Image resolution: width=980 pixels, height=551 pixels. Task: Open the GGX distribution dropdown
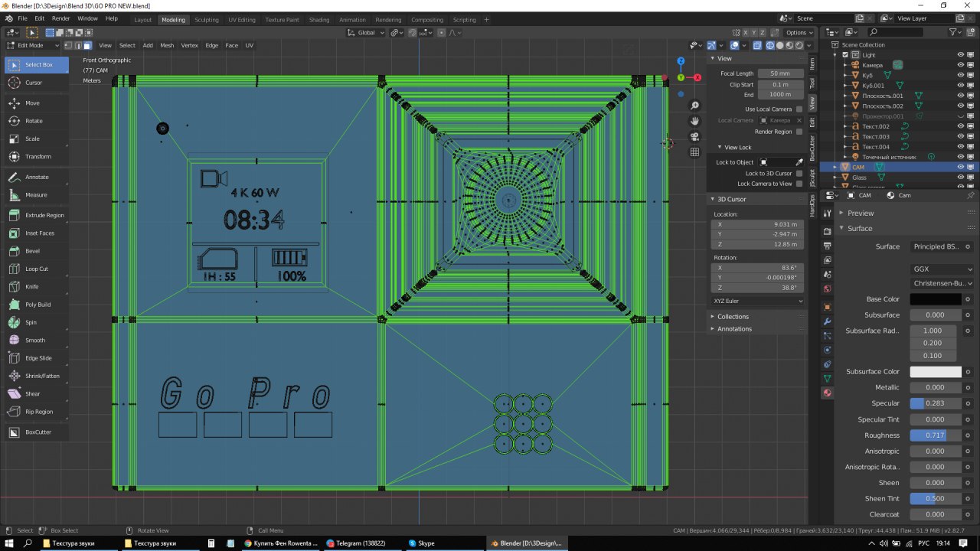(942, 269)
